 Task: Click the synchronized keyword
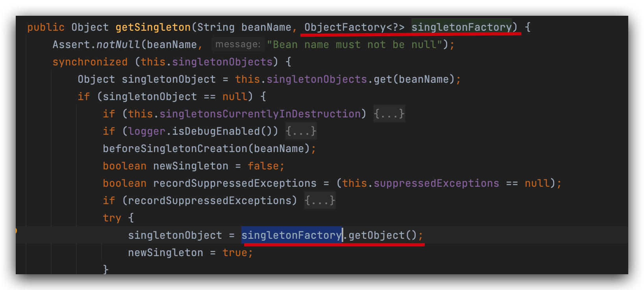(x=90, y=62)
